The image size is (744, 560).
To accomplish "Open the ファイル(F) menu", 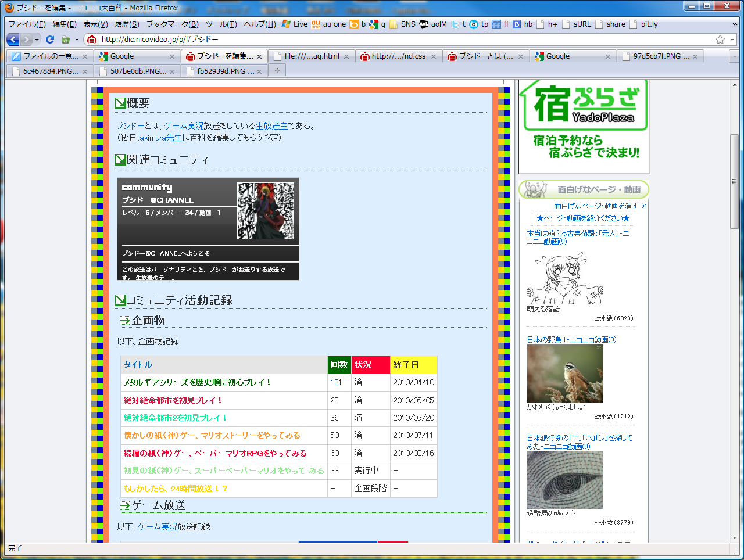I will [27, 24].
